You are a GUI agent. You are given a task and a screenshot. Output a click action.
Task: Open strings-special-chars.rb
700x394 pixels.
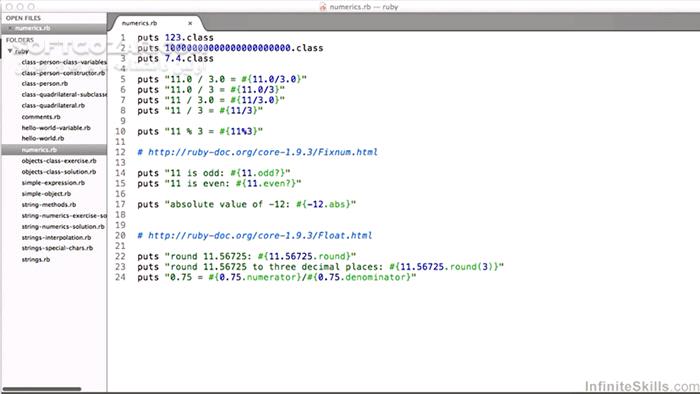(x=57, y=248)
